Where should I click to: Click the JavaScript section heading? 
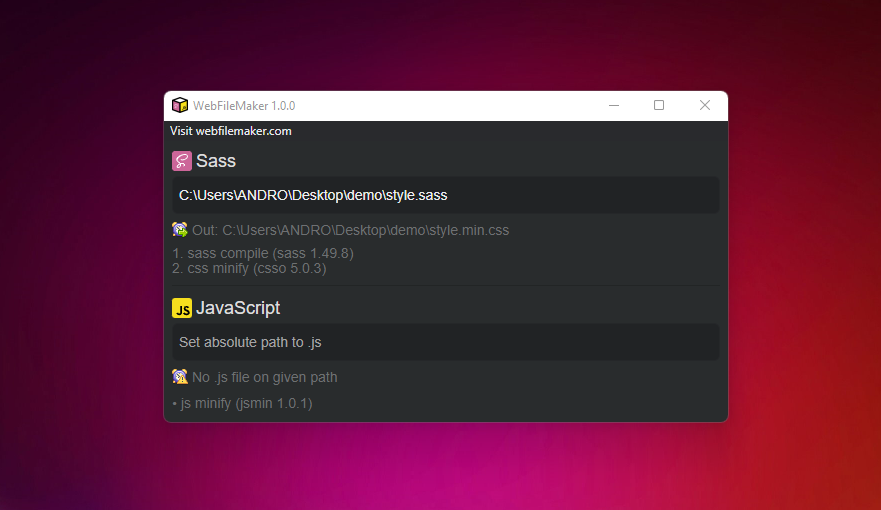click(238, 308)
